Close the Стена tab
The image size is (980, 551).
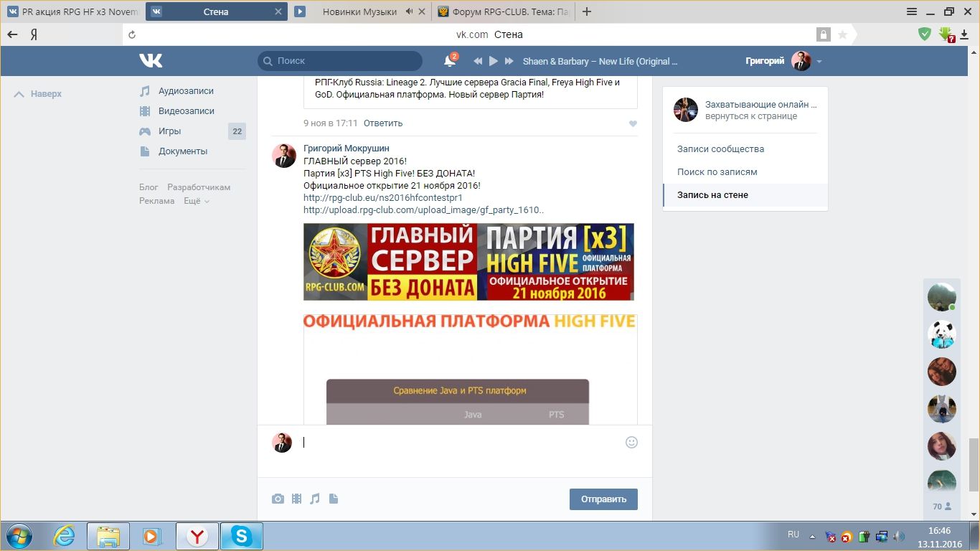[278, 11]
